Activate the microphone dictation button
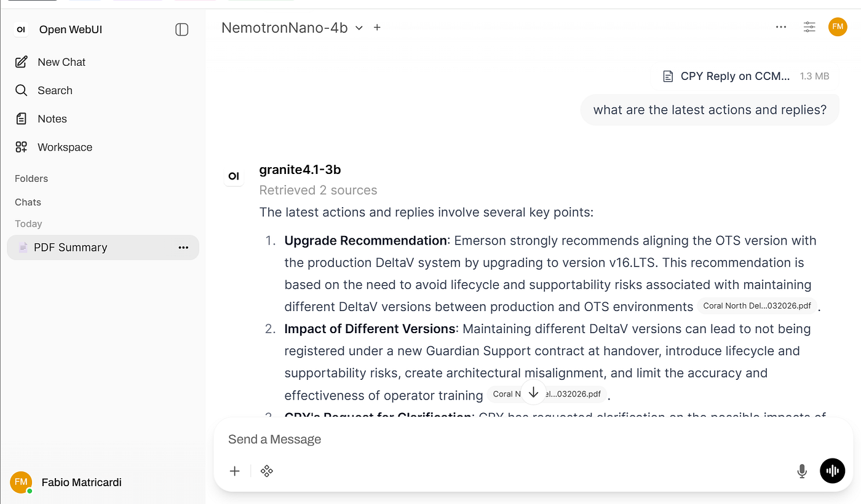The image size is (861, 504). point(802,471)
